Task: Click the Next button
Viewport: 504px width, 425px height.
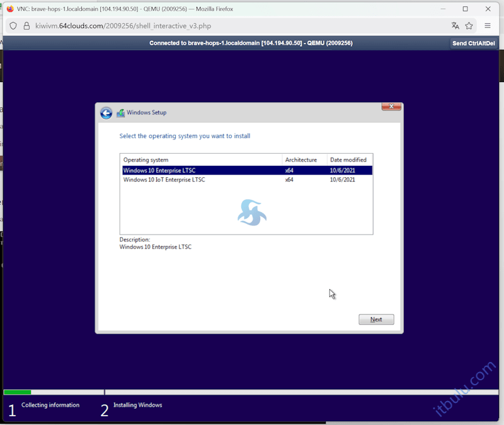Action: pos(376,319)
